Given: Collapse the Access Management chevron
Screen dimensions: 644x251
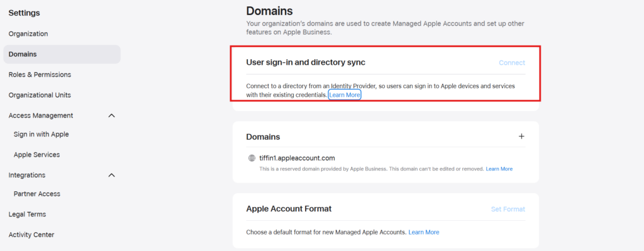Looking at the screenshot, I should [x=111, y=116].
